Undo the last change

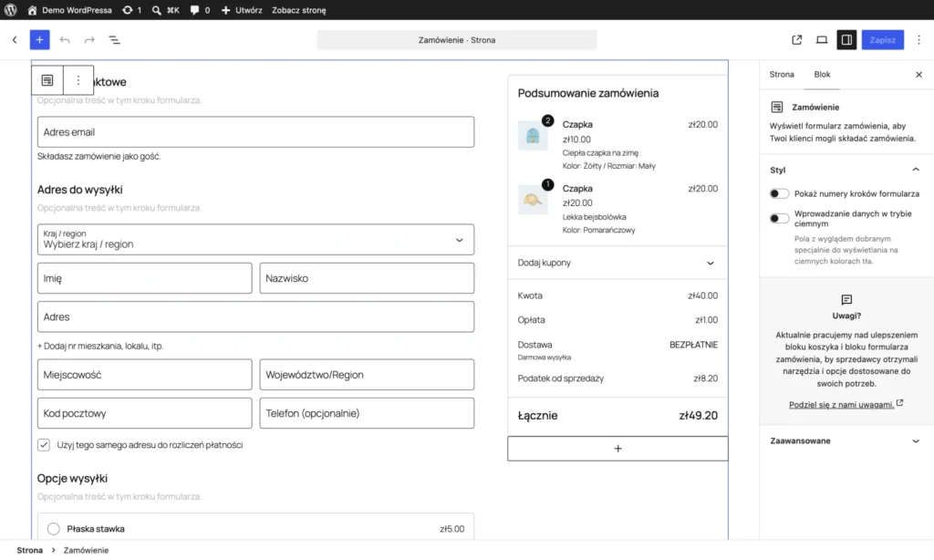[65, 40]
